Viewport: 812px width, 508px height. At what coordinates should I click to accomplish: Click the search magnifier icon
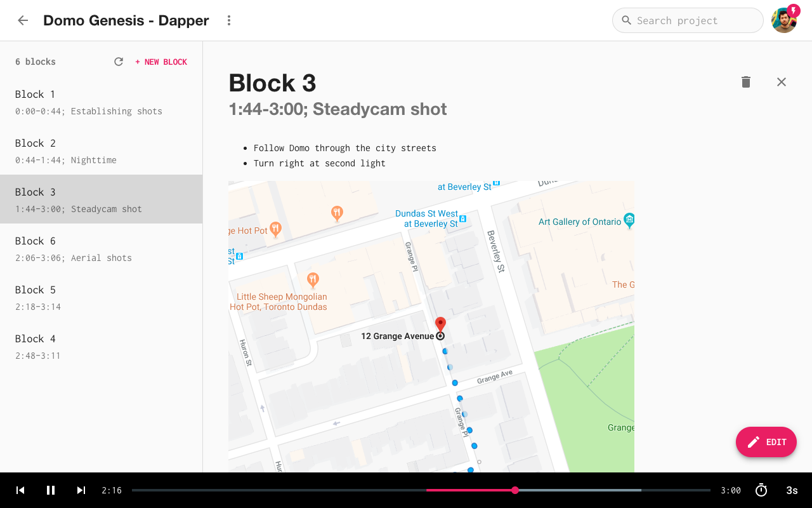(626, 20)
